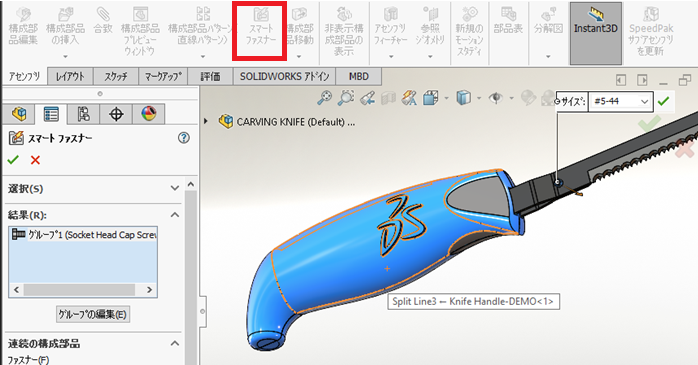Open dropdown arrow under 参照ジオメトリ
Viewport: 698px width, 365px height.
(430, 57)
